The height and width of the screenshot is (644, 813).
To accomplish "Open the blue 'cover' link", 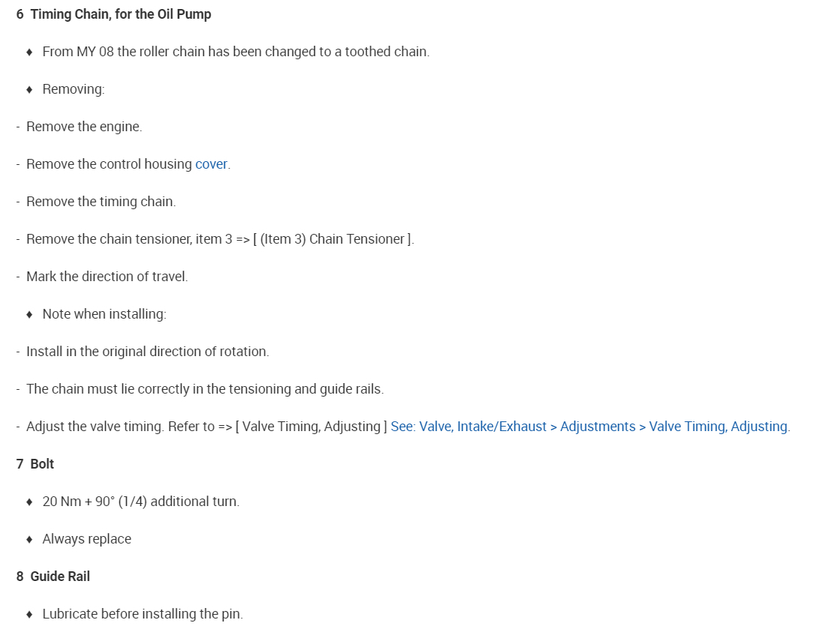I will [x=211, y=164].
